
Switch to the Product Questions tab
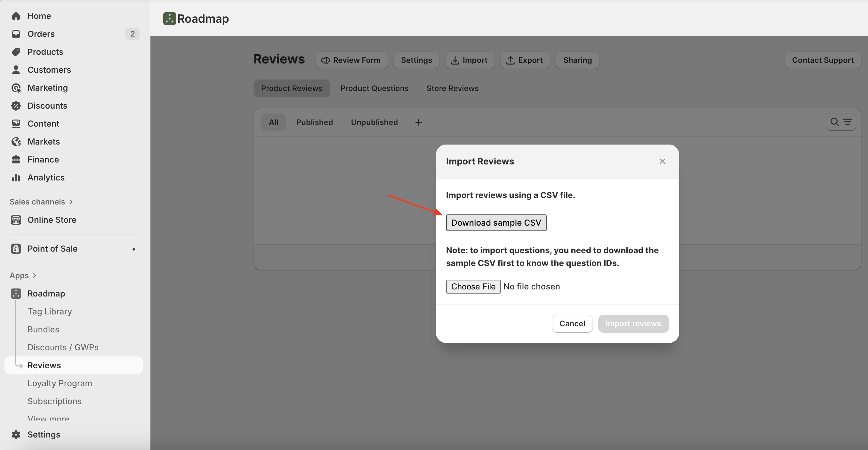pos(374,88)
